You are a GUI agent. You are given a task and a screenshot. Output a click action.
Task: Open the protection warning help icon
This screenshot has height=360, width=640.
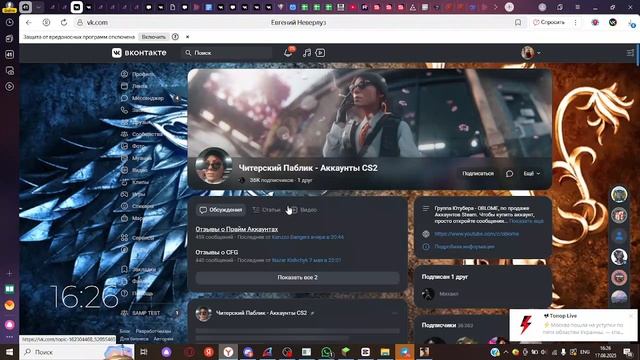175,37
